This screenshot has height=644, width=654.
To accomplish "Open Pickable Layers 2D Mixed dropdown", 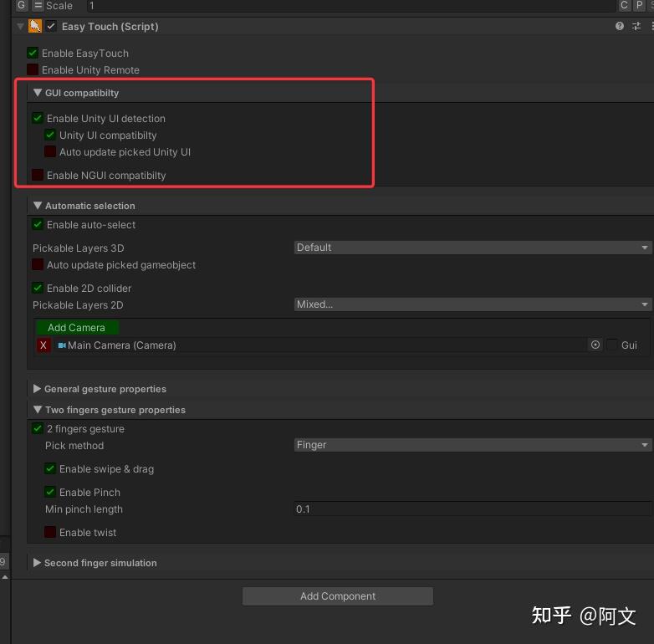I will point(473,304).
